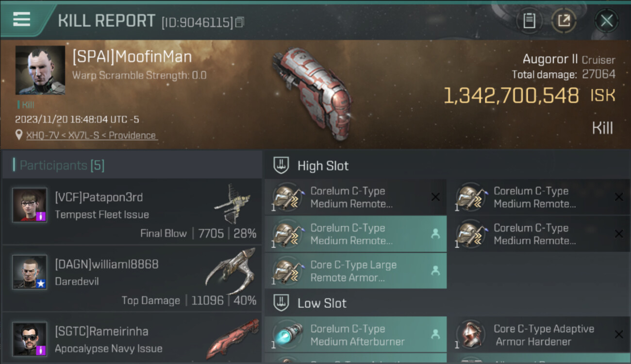Select the Apocalypse Navy Issue ship icon

point(232,339)
